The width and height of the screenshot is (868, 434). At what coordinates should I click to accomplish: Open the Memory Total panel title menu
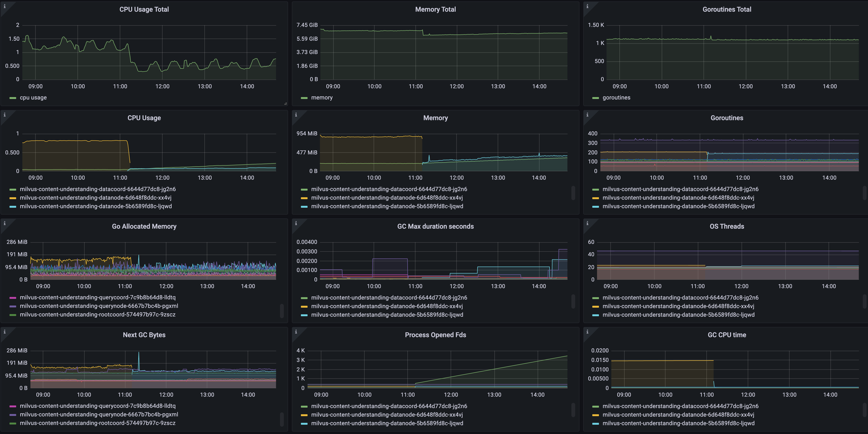(435, 10)
